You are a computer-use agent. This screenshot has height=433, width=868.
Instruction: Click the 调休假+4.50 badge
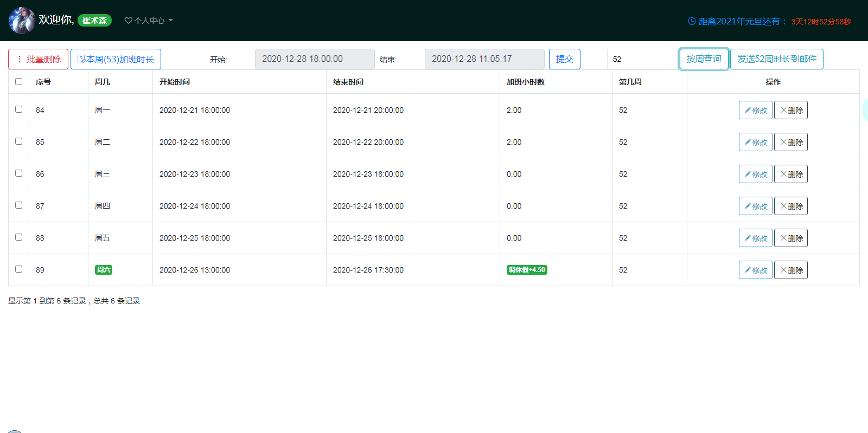pyautogui.click(x=527, y=270)
